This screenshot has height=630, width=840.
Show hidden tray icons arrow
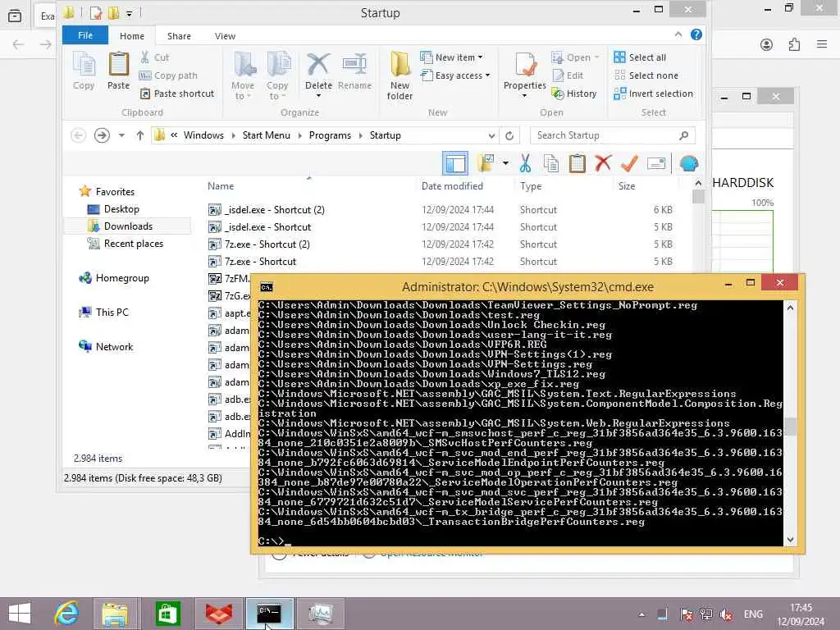pos(641,614)
